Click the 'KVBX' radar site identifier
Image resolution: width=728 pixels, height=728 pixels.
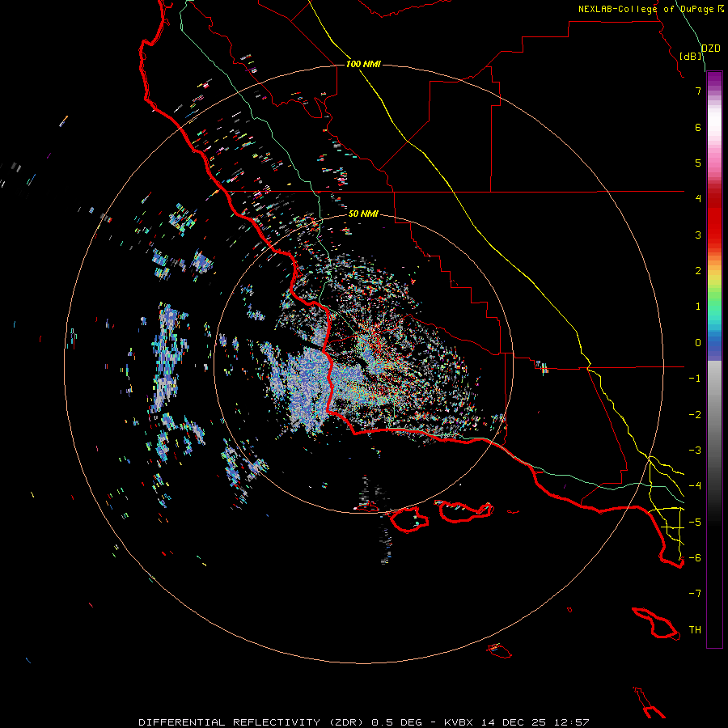click(x=459, y=722)
